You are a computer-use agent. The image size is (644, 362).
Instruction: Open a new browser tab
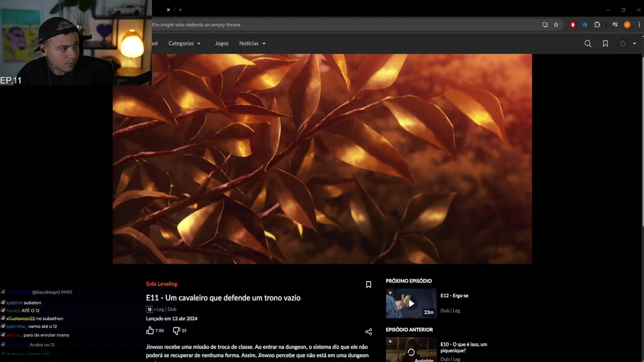point(180,10)
